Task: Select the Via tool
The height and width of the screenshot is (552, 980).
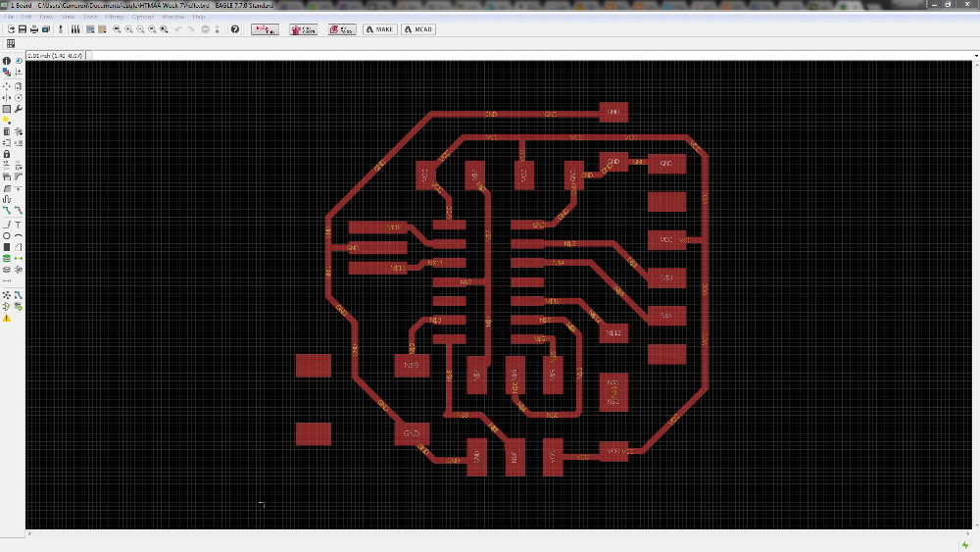Action: click(x=6, y=258)
